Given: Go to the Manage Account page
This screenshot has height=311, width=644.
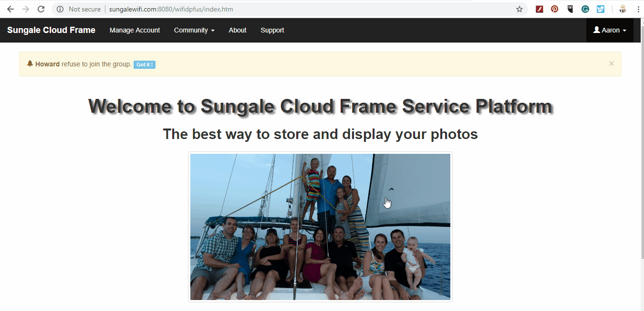Looking at the screenshot, I should [x=135, y=30].
